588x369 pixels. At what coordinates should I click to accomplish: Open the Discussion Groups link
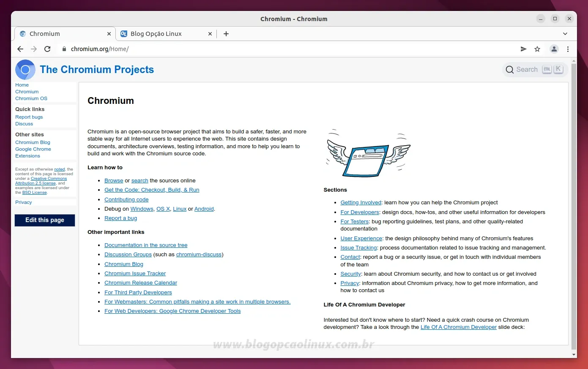point(128,255)
